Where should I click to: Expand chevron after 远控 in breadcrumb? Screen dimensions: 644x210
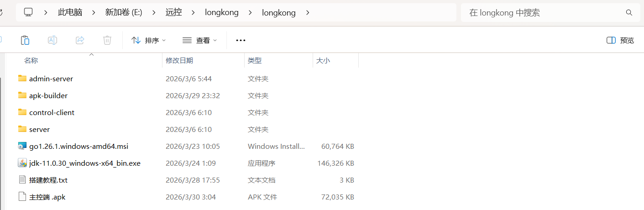pyautogui.click(x=194, y=12)
